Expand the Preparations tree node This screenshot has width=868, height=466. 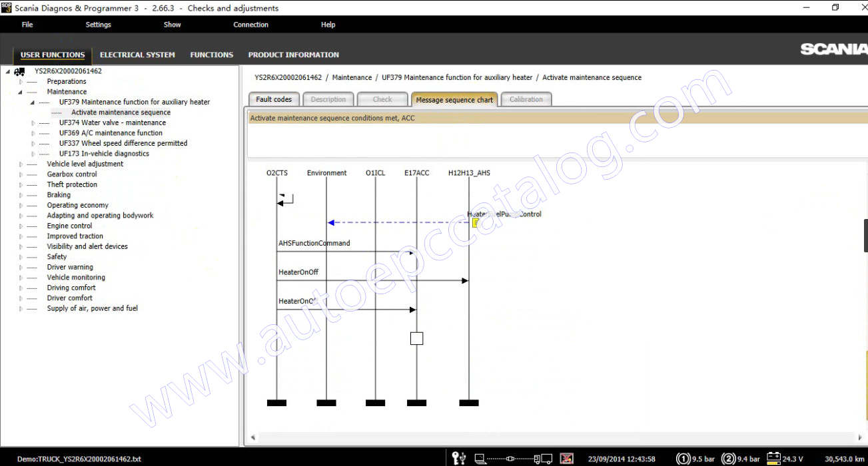point(21,81)
